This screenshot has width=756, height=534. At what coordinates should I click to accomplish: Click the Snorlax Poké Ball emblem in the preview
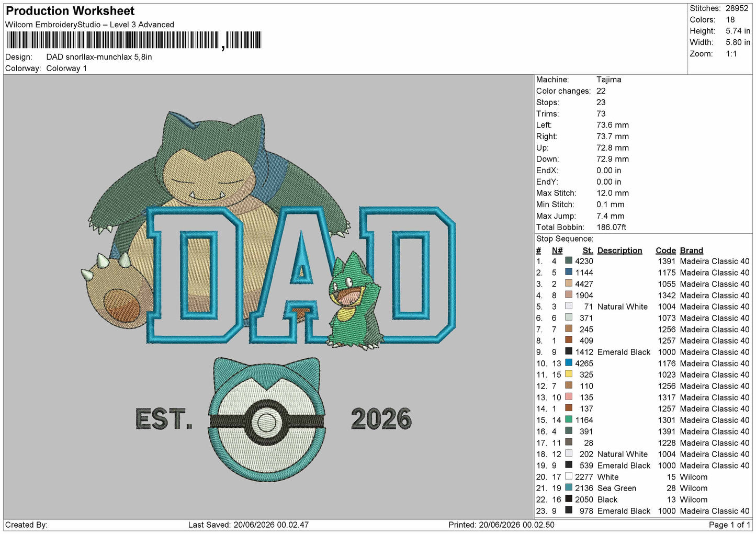(267, 419)
